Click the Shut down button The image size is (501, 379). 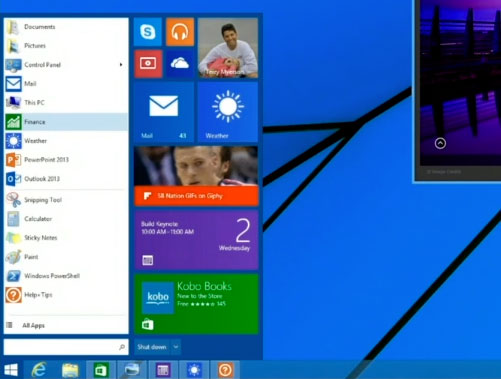(152, 347)
